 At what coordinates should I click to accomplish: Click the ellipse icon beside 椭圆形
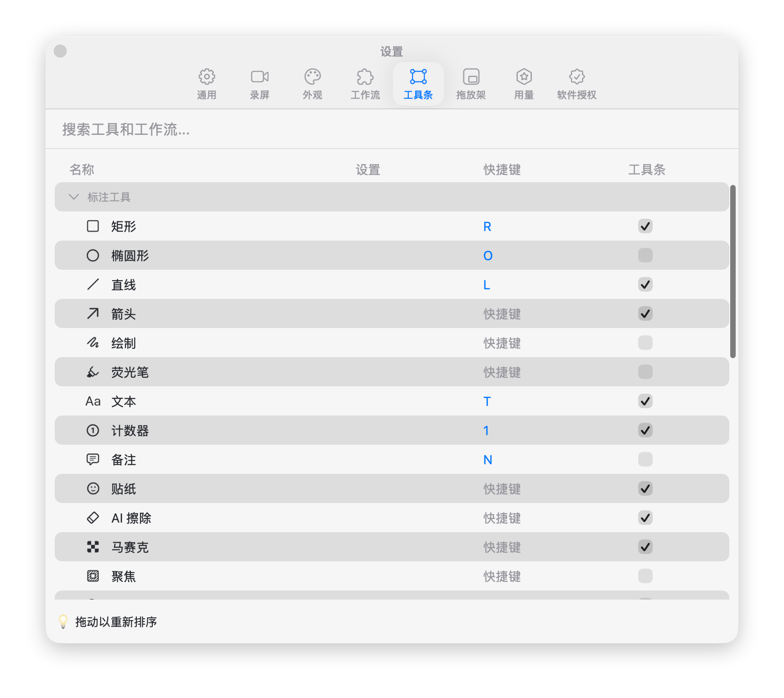coord(93,256)
